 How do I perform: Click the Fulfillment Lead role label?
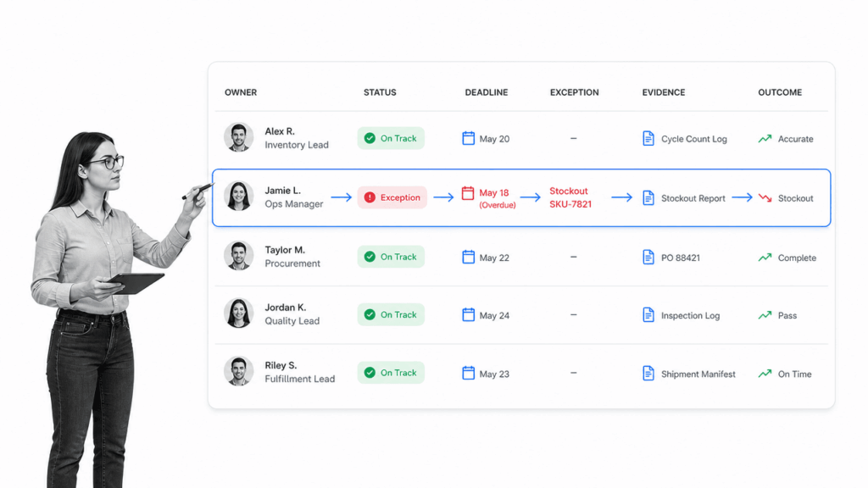coord(299,379)
